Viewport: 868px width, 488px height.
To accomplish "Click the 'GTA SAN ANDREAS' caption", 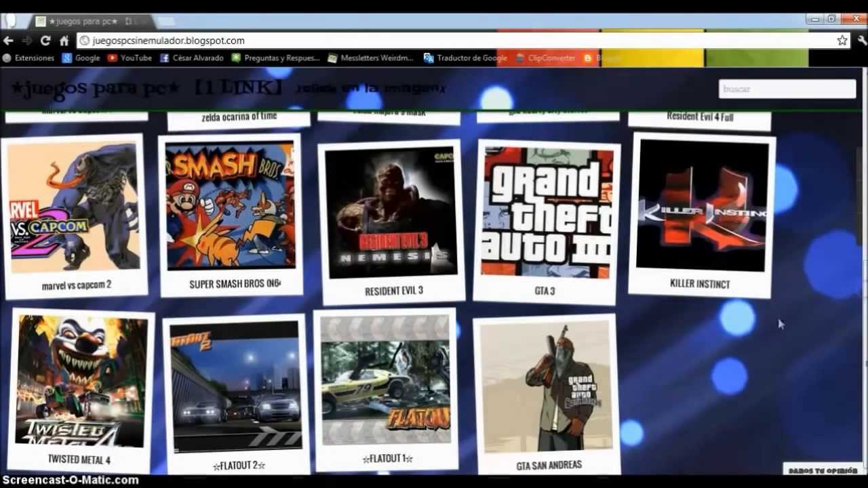I will (x=549, y=466).
